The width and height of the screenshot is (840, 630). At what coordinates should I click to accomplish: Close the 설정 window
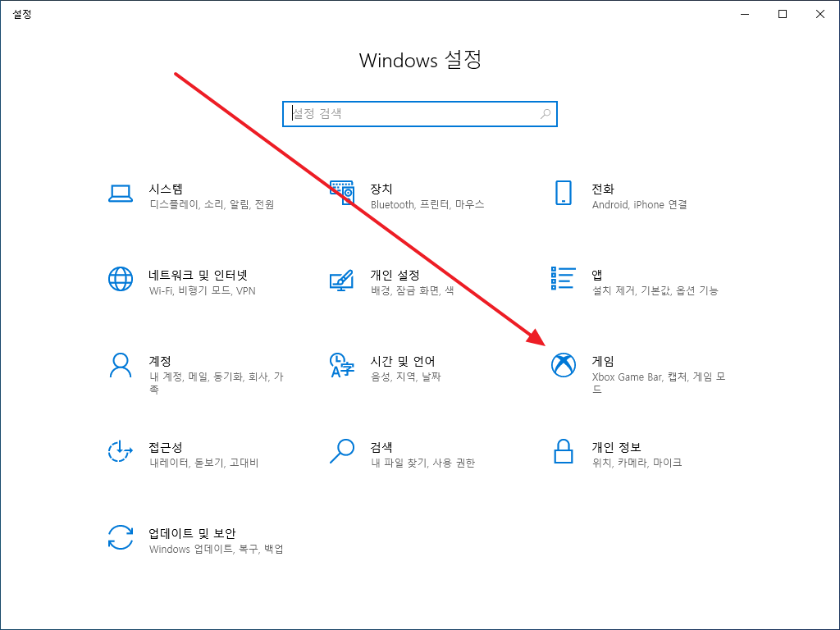tap(820, 14)
